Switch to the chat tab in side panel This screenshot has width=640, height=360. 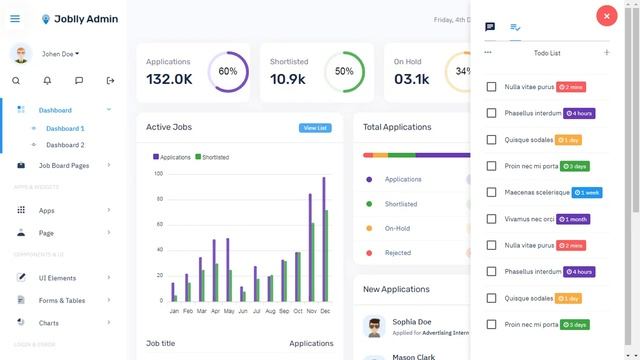[x=490, y=27]
